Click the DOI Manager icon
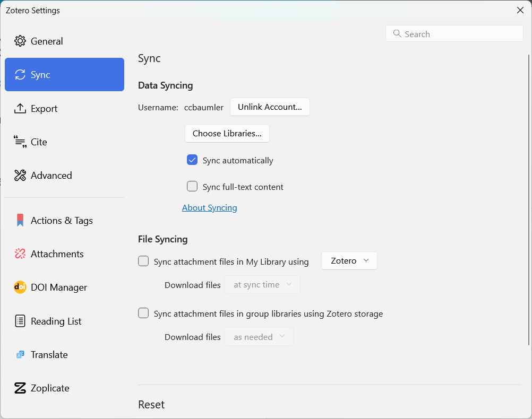 coord(20,287)
